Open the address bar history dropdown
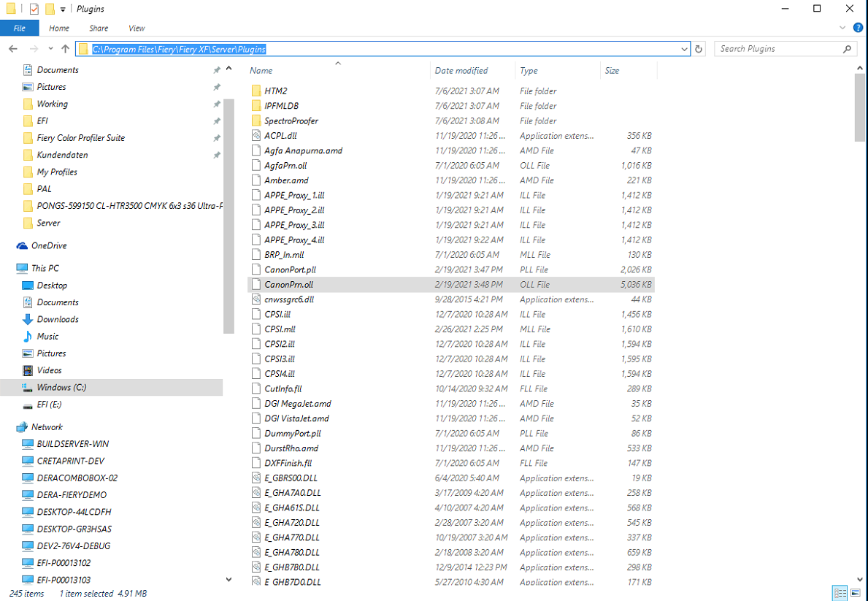Viewport: 868px width, 601px height. click(x=684, y=49)
